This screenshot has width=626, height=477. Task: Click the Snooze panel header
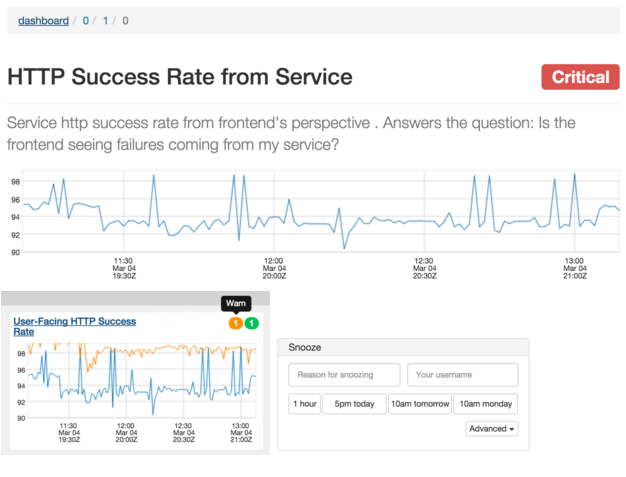point(402,347)
